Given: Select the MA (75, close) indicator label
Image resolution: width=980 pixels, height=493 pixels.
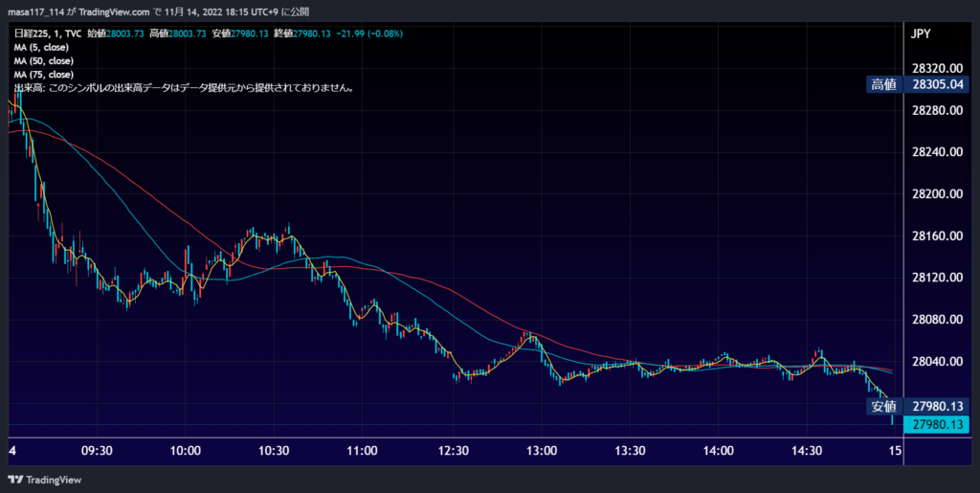Looking at the screenshot, I should pyautogui.click(x=44, y=75).
